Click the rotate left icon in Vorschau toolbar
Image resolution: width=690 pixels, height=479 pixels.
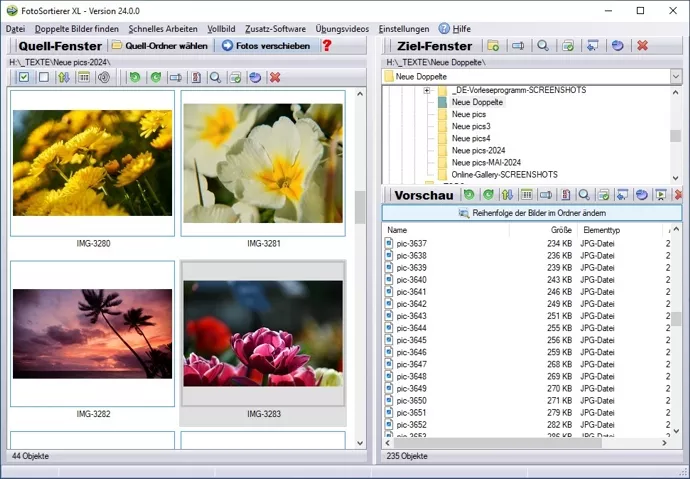pos(470,195)
